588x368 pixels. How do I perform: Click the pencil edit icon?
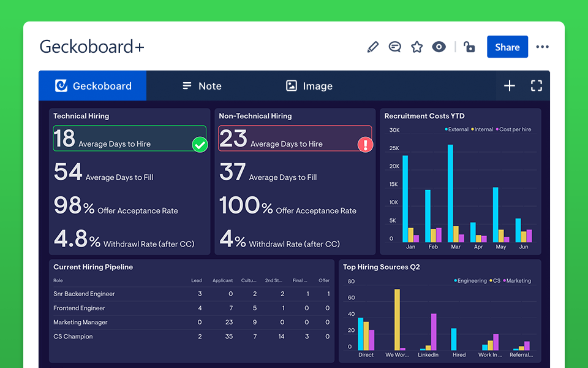[x=372, y=47]
